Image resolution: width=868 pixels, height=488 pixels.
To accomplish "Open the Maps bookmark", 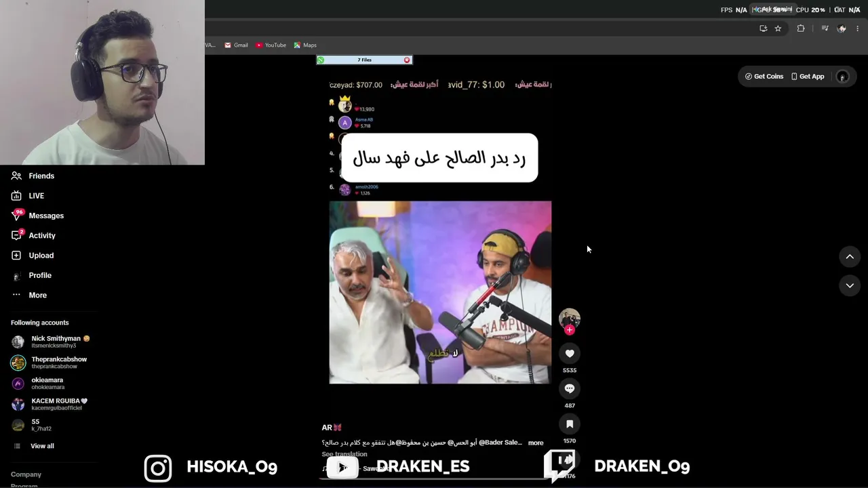I will (x=305, y=45).
